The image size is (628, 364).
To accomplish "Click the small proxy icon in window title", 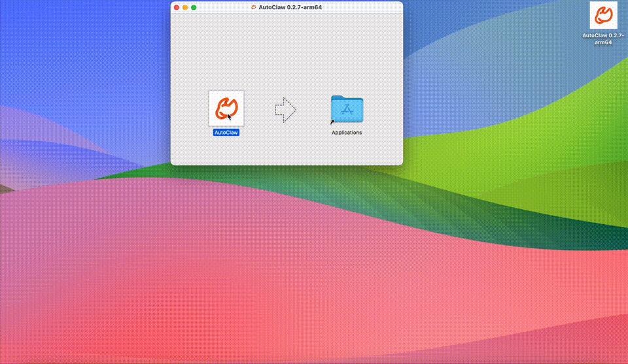I will (x=254, y=7).
